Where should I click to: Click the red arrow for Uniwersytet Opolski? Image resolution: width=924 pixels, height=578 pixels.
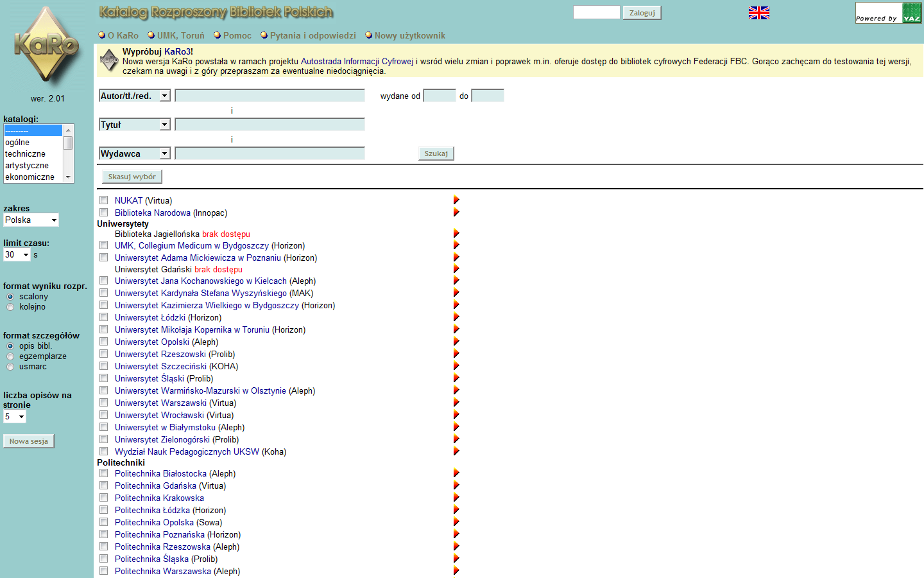point(456,342)
